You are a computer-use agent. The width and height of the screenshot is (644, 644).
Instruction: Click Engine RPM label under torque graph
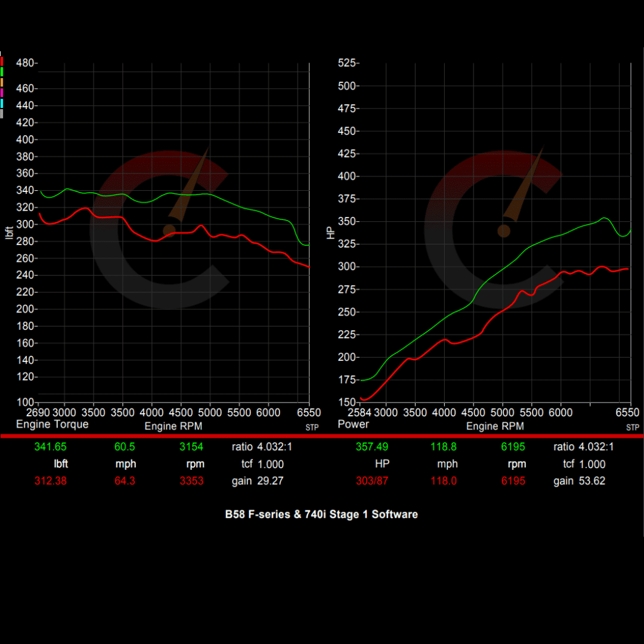(173, 426)
